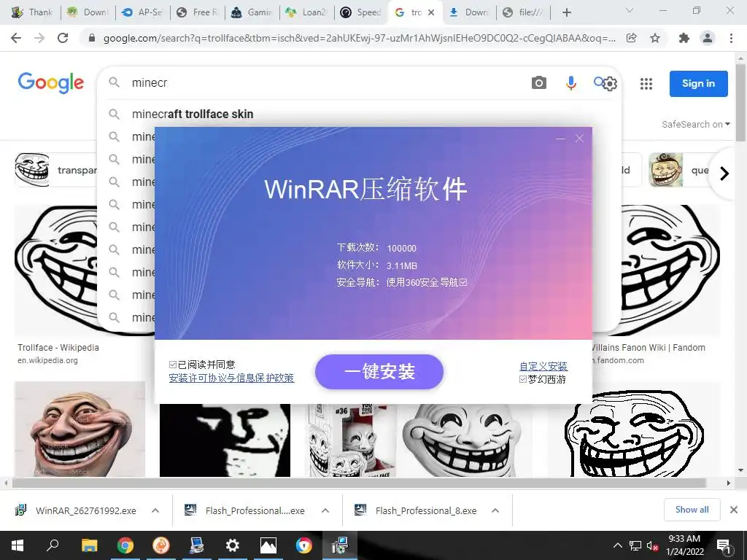Click the share page icon in the address bar
747x560 pixels.
tap(631, 38)
